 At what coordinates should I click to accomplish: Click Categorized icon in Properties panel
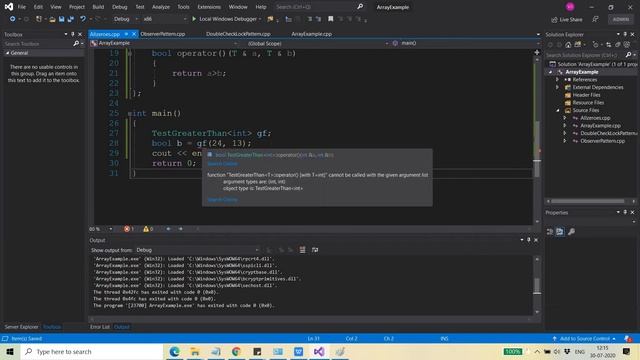tap(550, 231)
